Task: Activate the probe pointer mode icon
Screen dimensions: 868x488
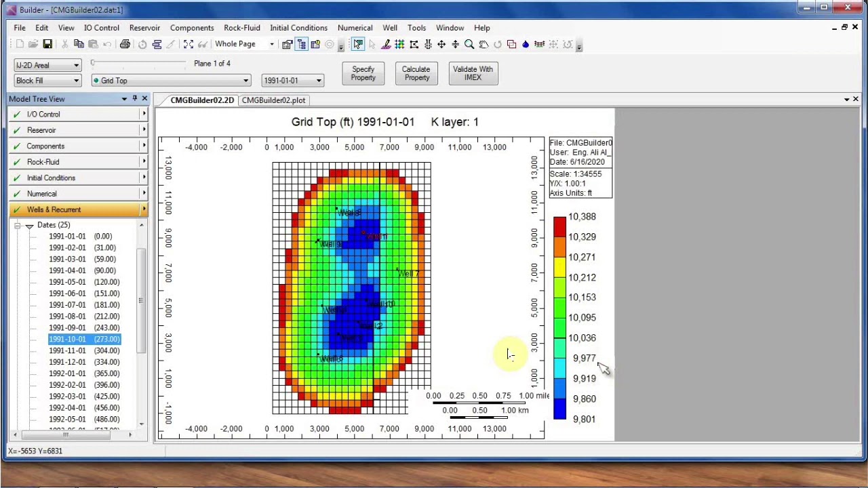Action: pos(357,45)
